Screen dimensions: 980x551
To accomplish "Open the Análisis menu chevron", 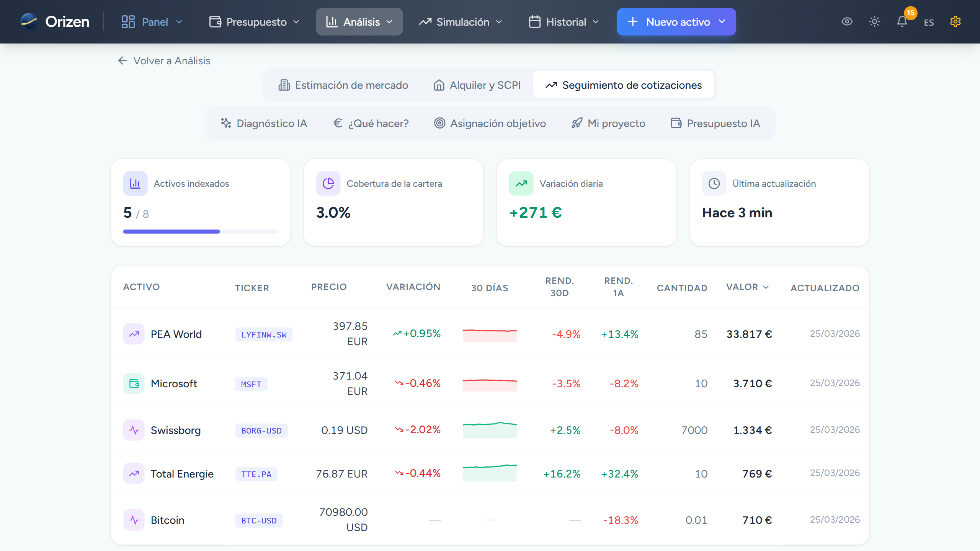I will coord(389,22).
